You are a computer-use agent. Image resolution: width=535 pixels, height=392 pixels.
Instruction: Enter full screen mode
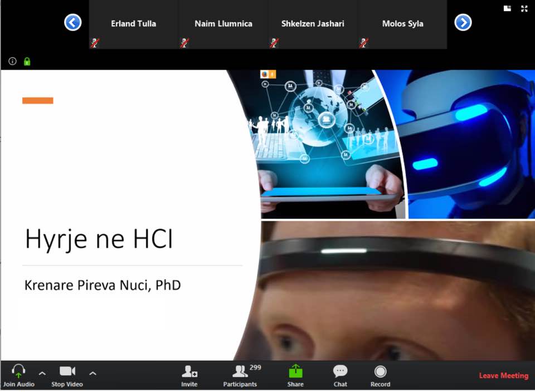(x=524, y=8)
